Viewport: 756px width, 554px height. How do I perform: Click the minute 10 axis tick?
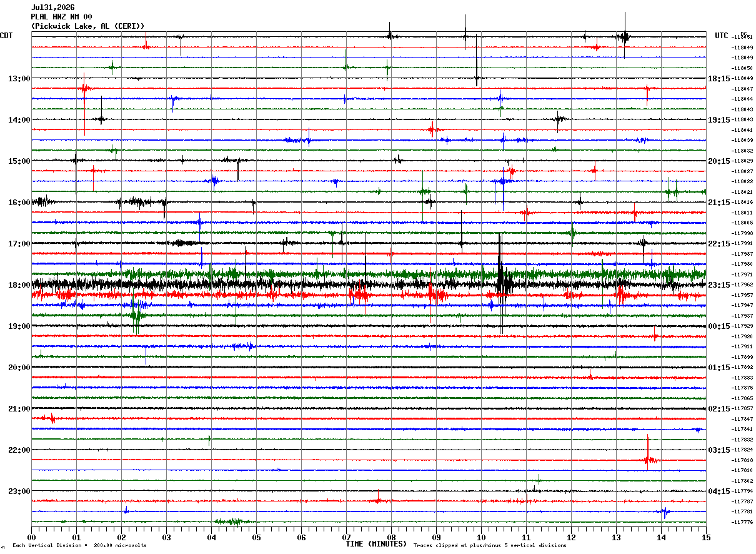[x=481, y=537]
